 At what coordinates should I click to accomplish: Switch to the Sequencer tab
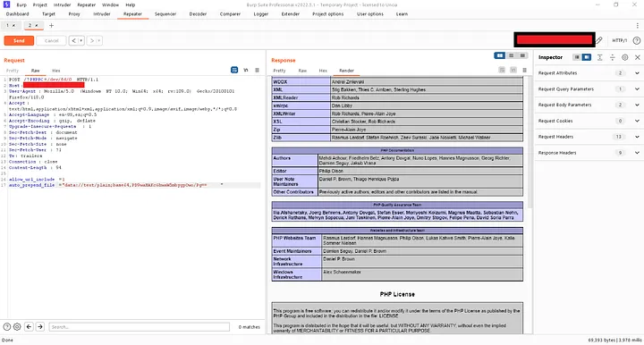coord(165,14)
